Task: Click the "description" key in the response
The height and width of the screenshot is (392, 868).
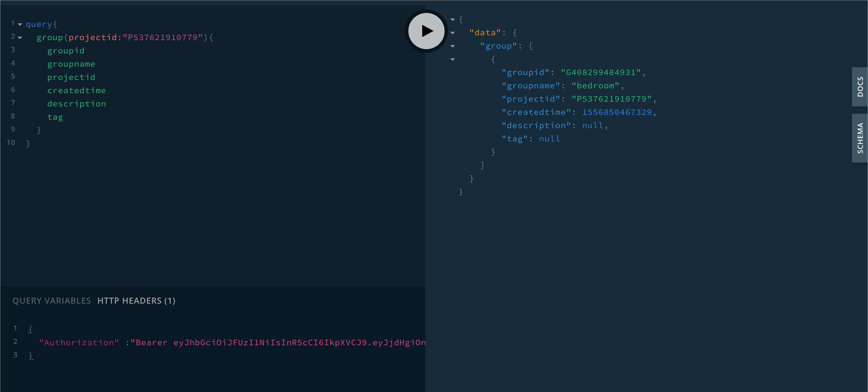Action: (x=536, y=125)
